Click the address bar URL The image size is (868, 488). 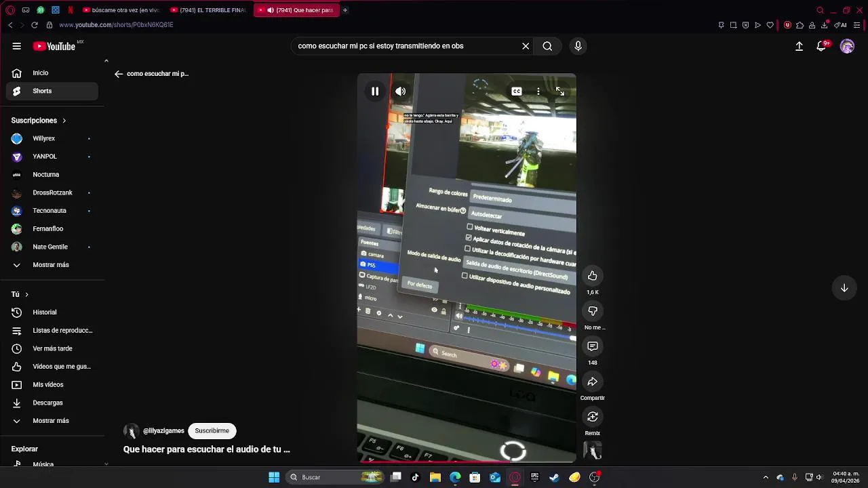[116, 25]
